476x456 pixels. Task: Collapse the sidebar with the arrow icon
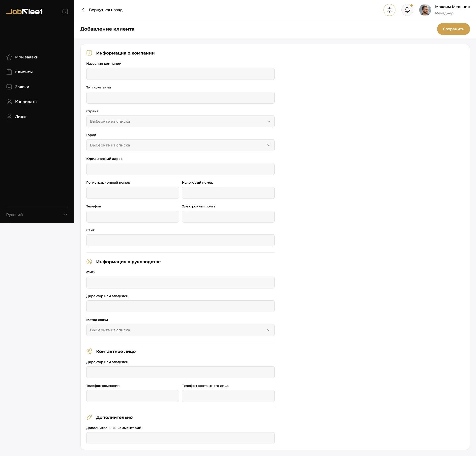(65, 11)
